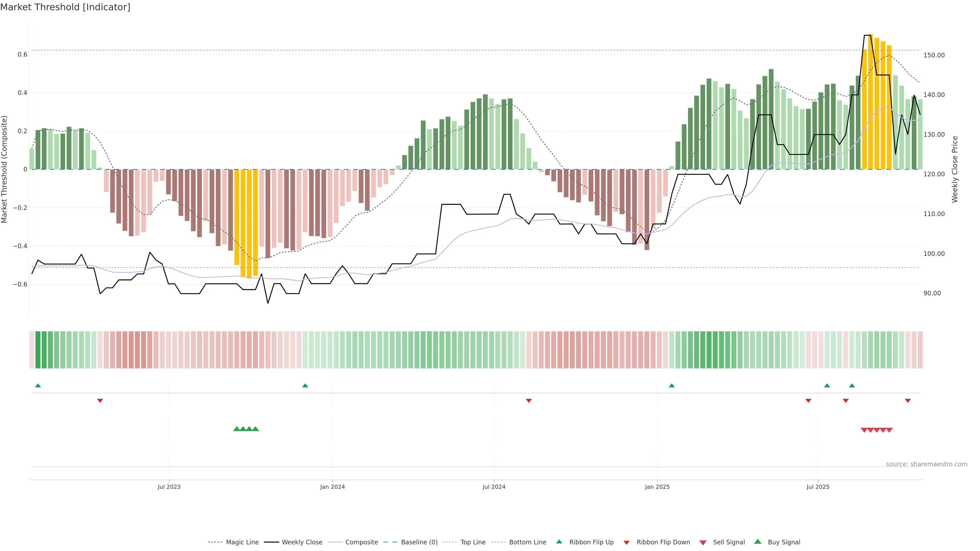This screenshot has height=551, width=980.
Task: Click the first green ribbon flip up marker
Action: point(38,386)
